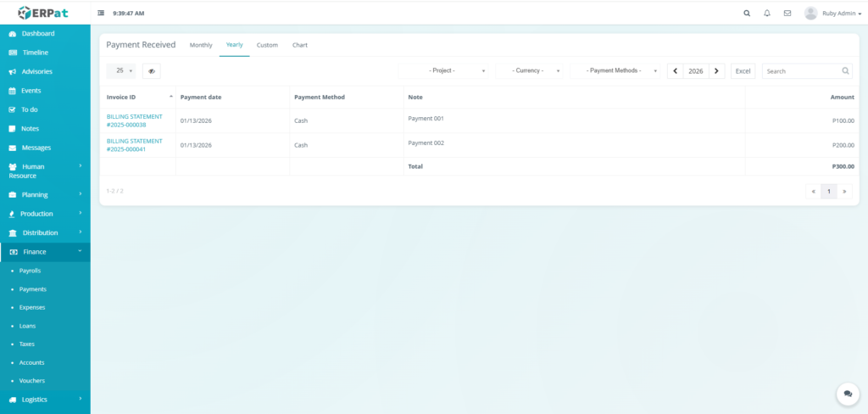Image resolution: width=868 pixels, height=414 pixels.
Task: Open the Currency filter dropdown
Action: pos(531,71)
